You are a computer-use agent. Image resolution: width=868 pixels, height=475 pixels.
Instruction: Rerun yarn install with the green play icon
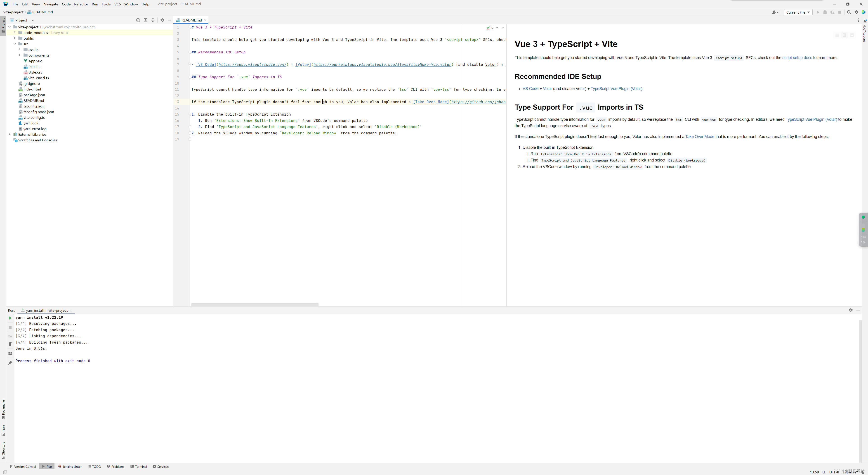pos(10,318)
